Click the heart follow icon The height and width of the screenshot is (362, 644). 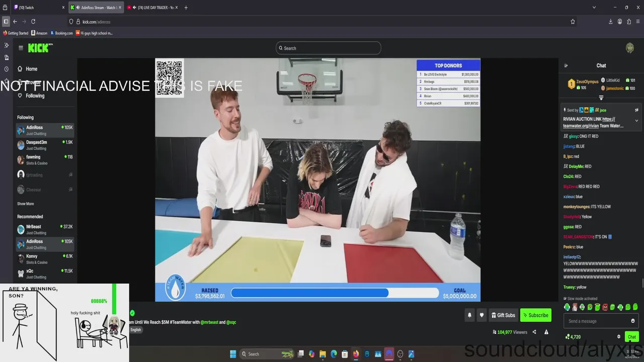(481, 315)
